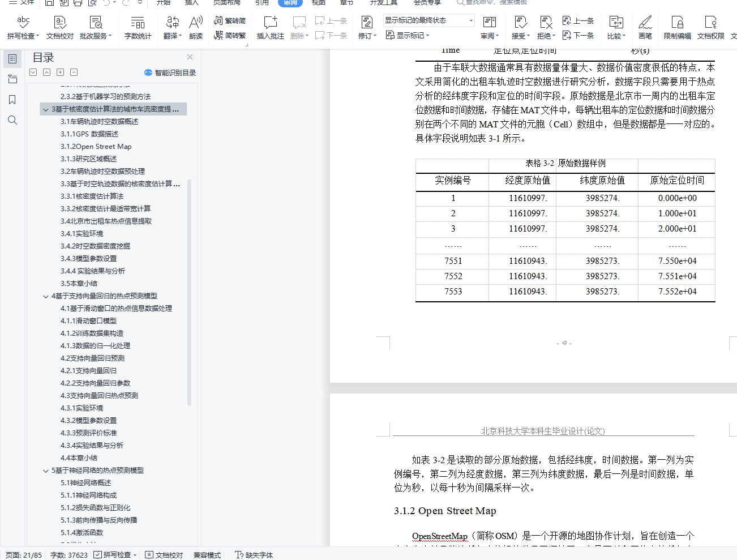
Task: Click the 3.1.2 Open Street Map document heading
Action: (x=445, y=511)
